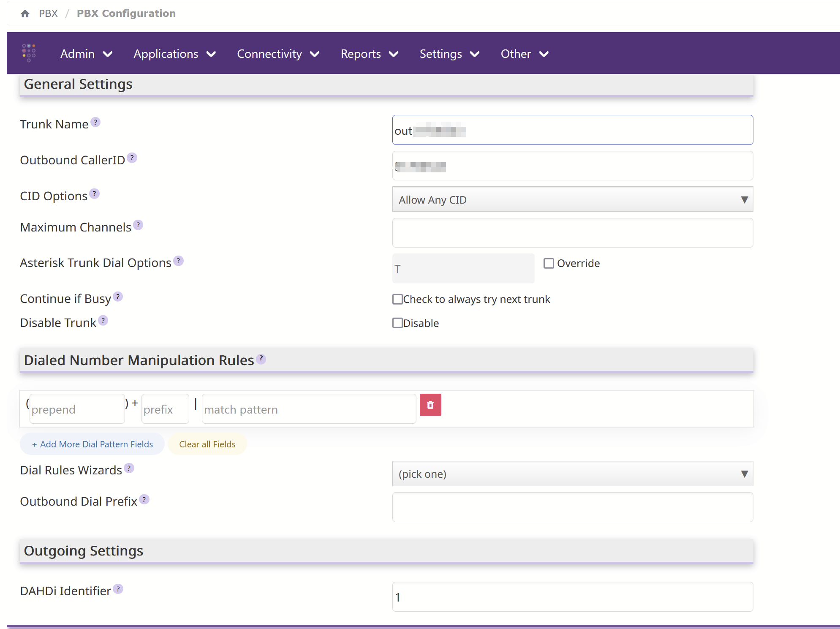This screenshot has width=840, height=629.
Task: Open help for Dialed Number Manipulation Rules
Action: click(261, 359)
